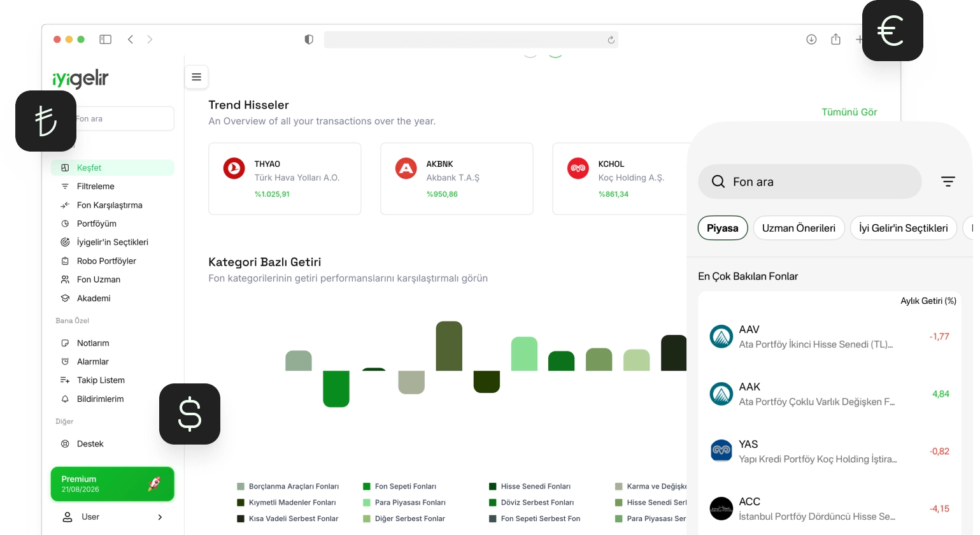
Task: Select the Euro currency icon
Action: [x=893, y=31]
